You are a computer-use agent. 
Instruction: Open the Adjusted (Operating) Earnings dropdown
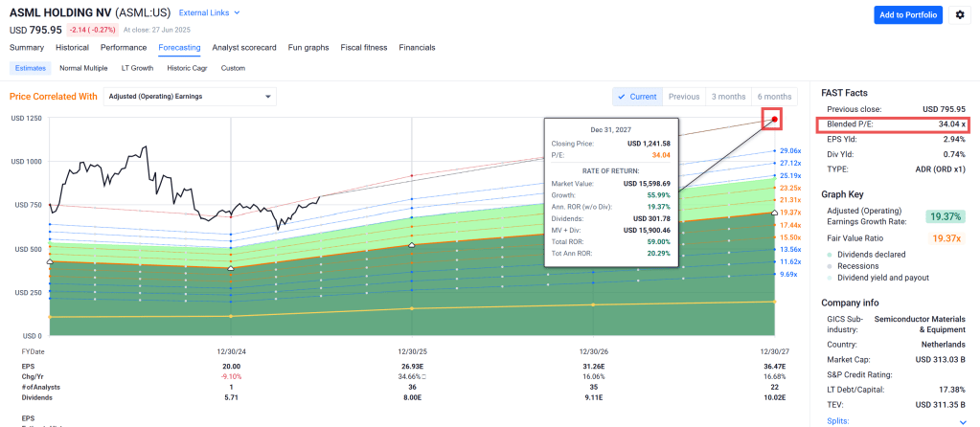tap(189, 97)
